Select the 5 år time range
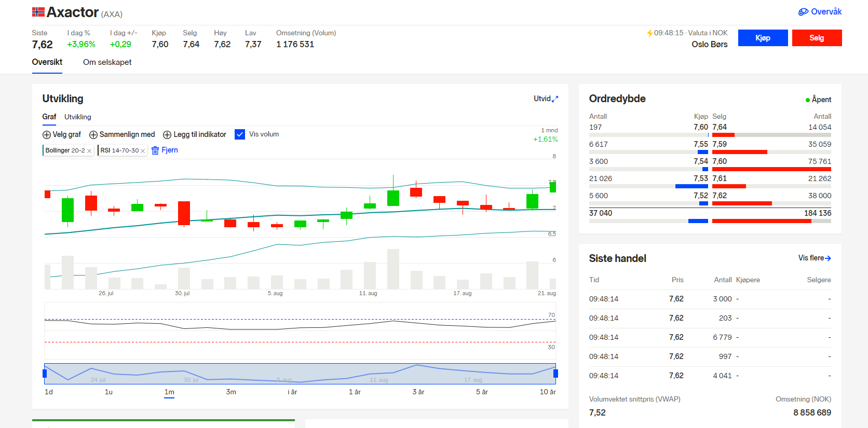 pyautogui.click(x=482, y=392)
